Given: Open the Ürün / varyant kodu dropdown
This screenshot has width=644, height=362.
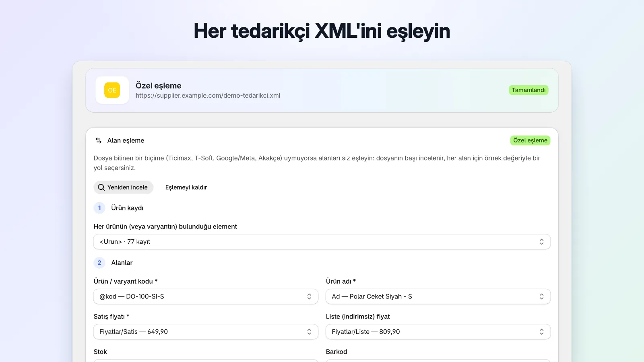Looking at the screenshot, I should pos(206,296).
